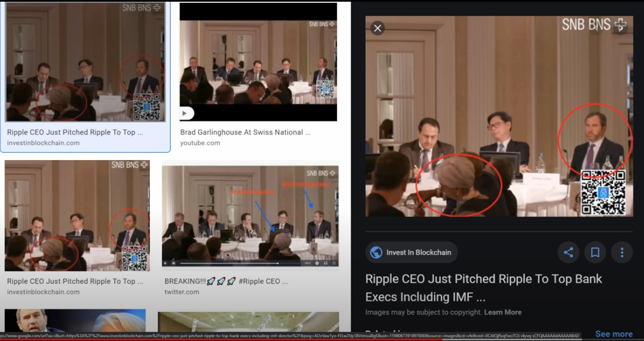Image resolution: width=644 pixels, height=341 pixels.
Task: Click youtube.com source label
Action: tap(200, 143)
